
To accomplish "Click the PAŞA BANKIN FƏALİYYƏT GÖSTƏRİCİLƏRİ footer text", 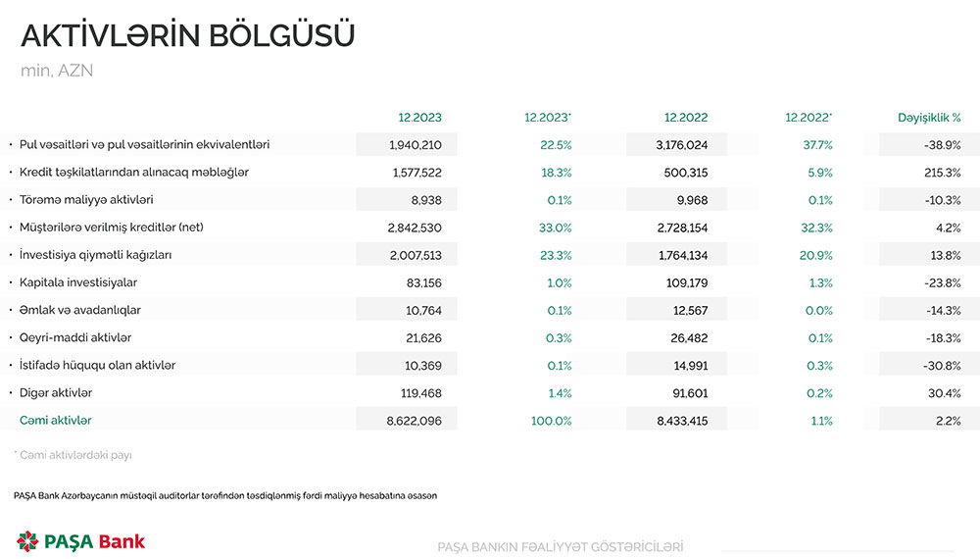I will tap(561, 547).
